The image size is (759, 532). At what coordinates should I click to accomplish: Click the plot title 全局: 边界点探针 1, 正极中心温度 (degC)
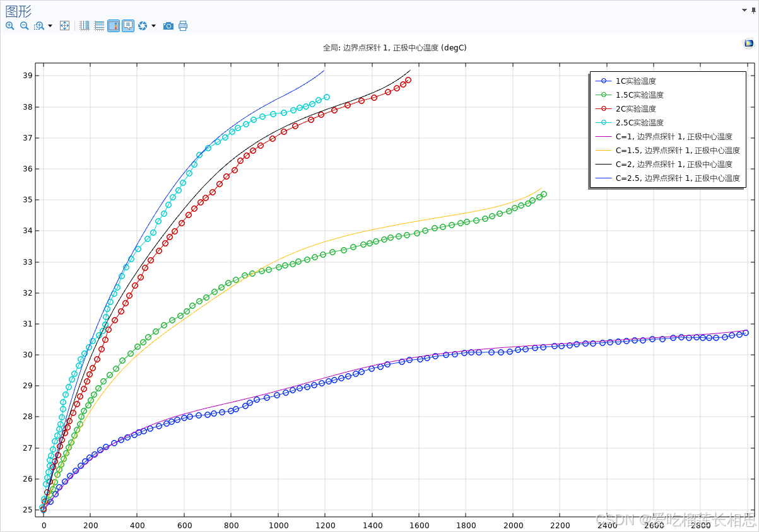[x=395, y=47]
